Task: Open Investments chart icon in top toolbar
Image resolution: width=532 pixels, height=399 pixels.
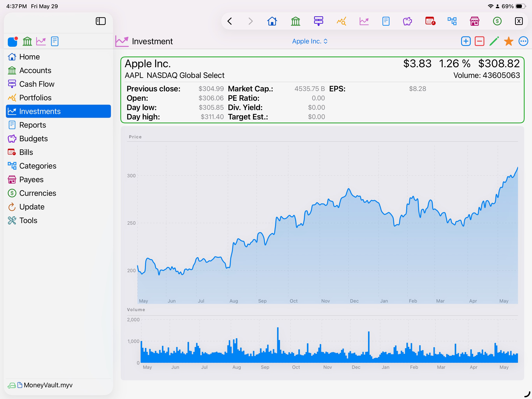Action: click(x=364, y=21)
